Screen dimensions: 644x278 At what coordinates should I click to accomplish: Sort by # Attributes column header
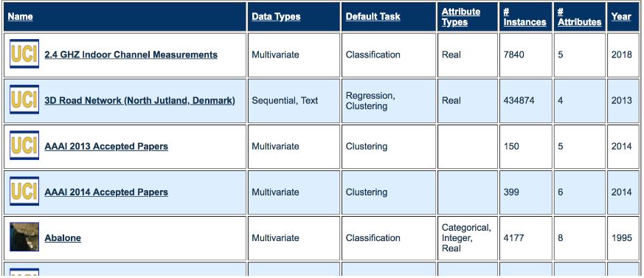pos(580,17)
